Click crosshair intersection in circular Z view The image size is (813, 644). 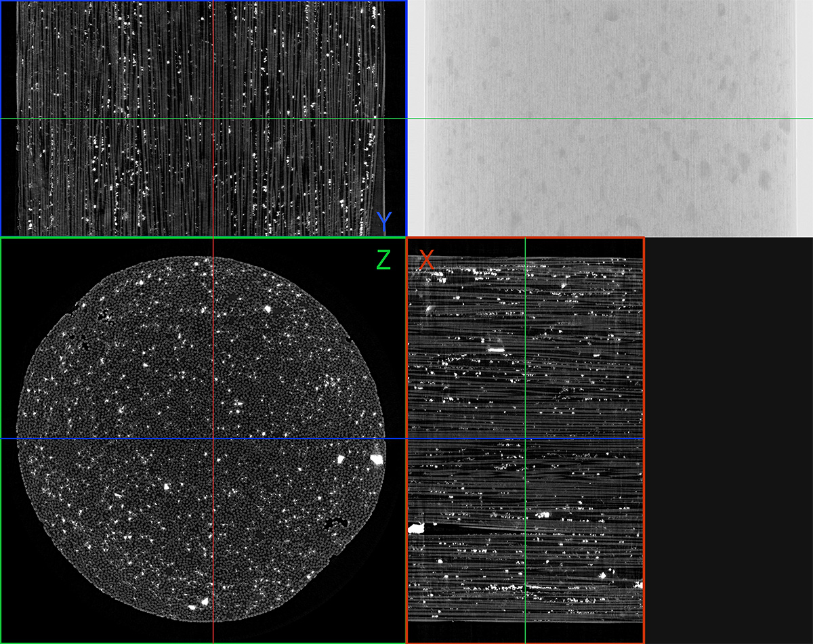tap(213, 439)
